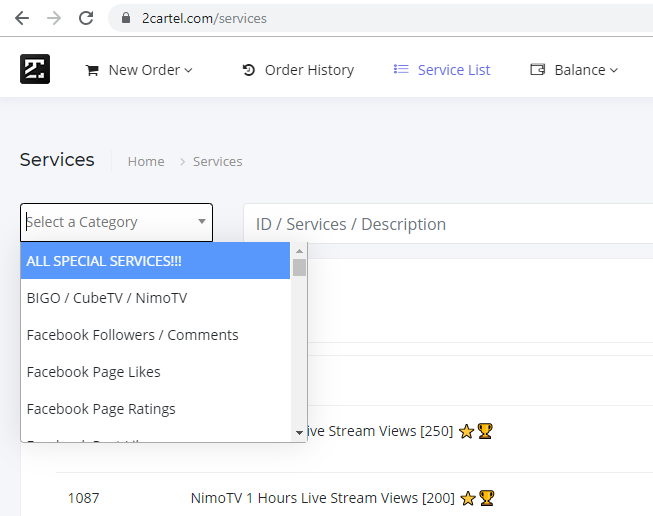Pick Facebook Page Ratings category
The width and height of the screenshot is (653, 516).
click(x=155, y=409)
